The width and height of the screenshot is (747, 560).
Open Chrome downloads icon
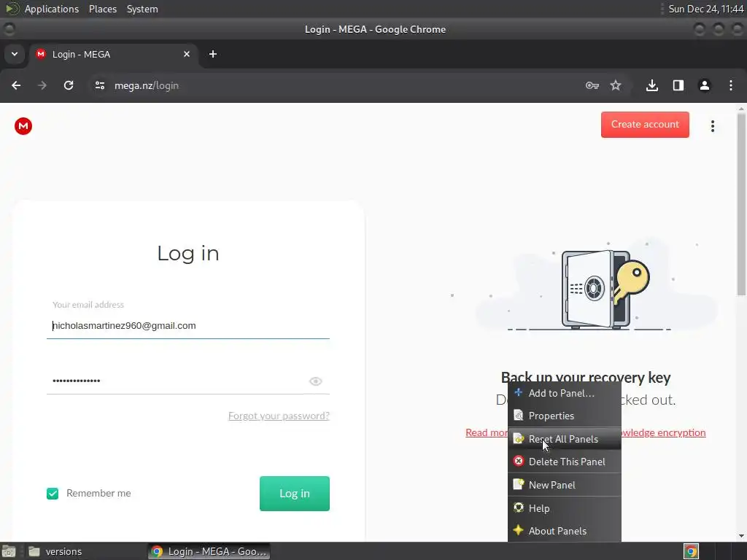coord(651,85)
